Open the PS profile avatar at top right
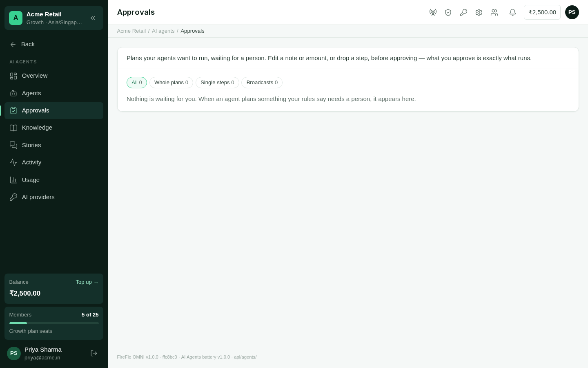 [572, 12]
